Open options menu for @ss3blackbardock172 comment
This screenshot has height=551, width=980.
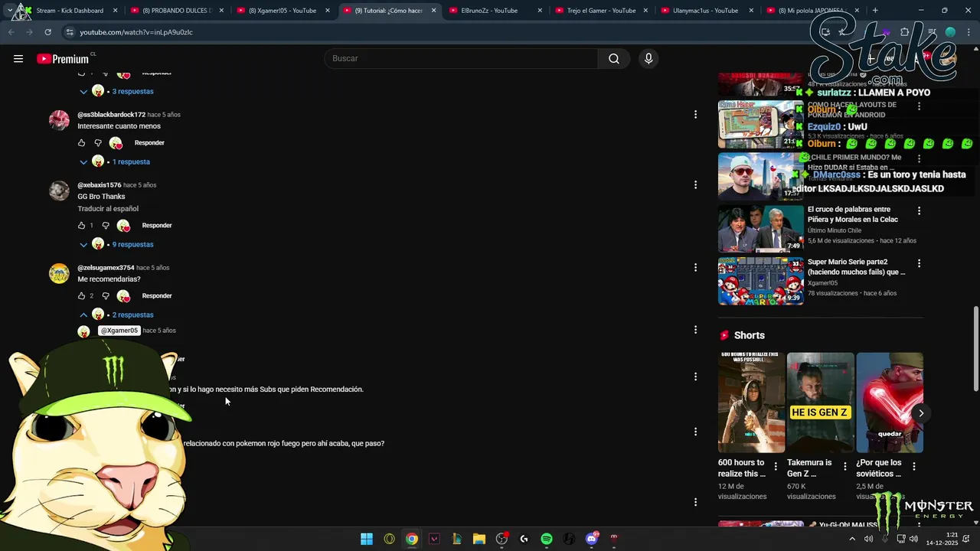pos(695,115)
